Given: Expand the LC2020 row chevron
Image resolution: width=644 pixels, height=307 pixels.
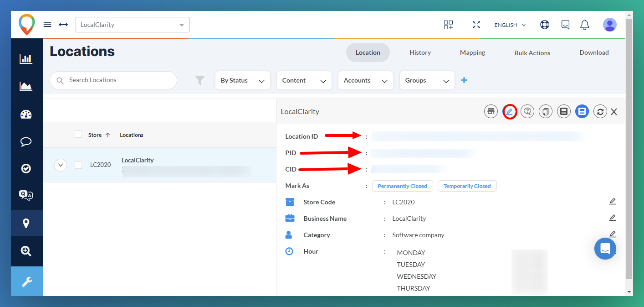Looking at the screenshot, I should (61, 165).
